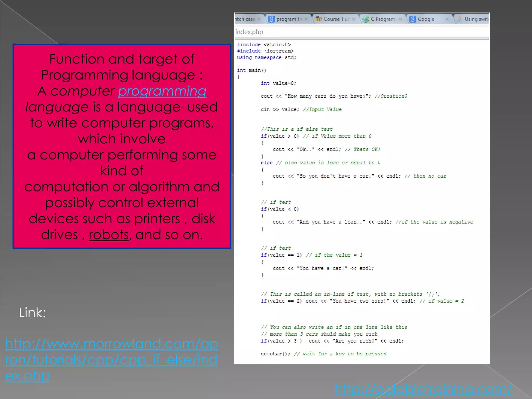Click the Google favicon on 'program th' tab

point(271,19)
